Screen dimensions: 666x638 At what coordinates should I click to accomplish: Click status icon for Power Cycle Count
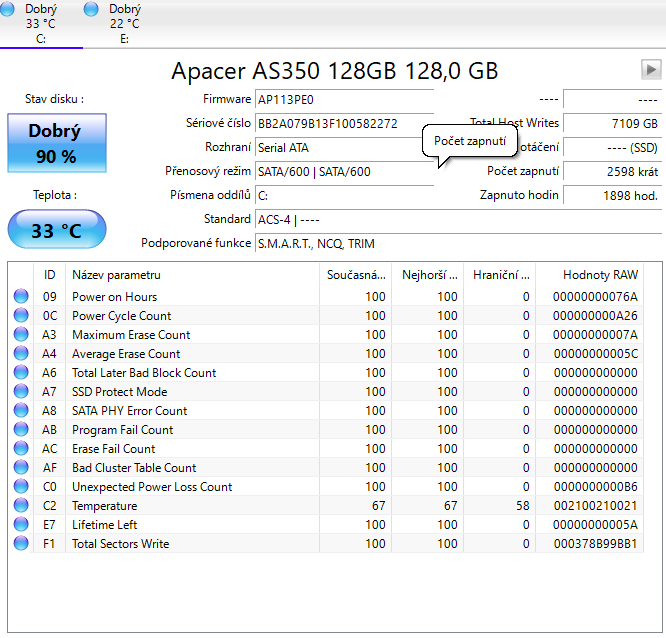pos(21,316)
